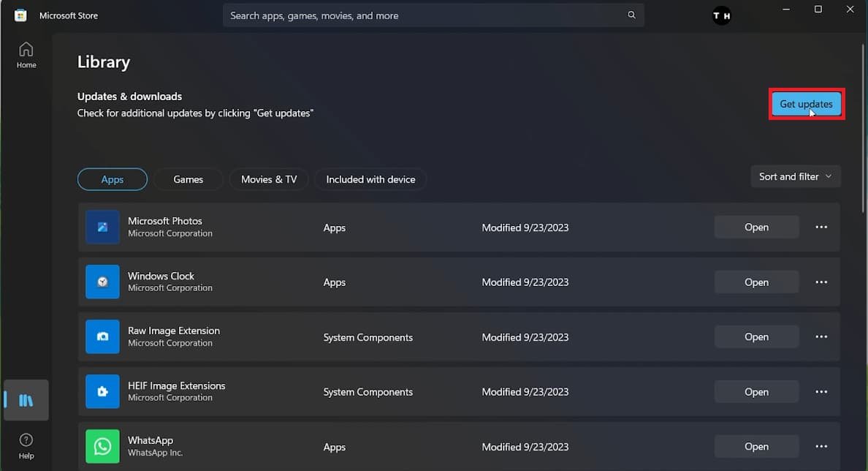
Task: Click the vertical scrollbar thumb
Action: coord(862,127)
